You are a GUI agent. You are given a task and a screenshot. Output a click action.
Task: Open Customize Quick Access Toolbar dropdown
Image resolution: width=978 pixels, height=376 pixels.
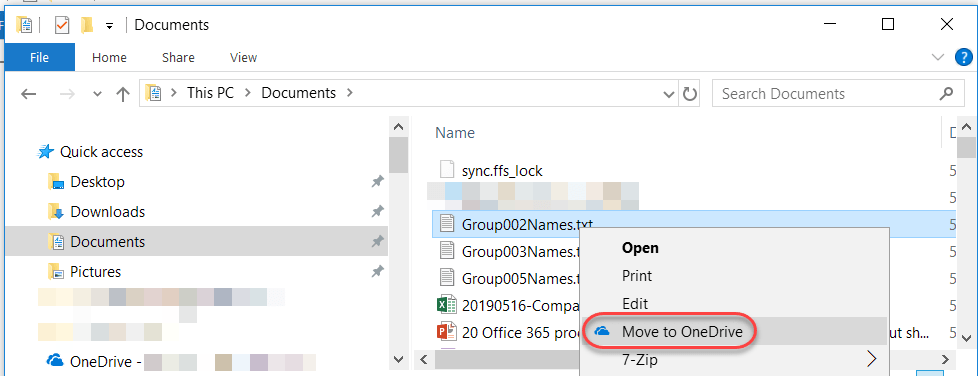coord(109,26)
